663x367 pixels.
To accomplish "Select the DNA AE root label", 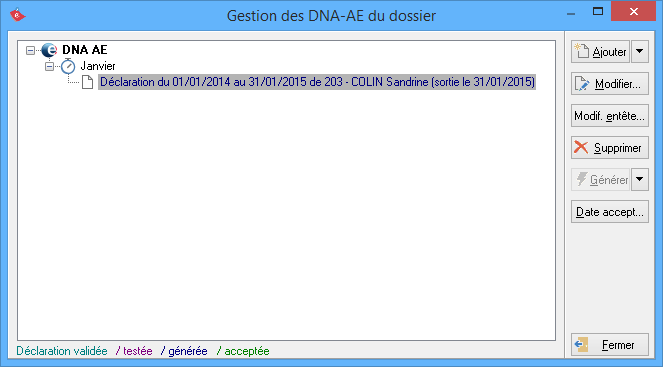I will tap(85, 50).
